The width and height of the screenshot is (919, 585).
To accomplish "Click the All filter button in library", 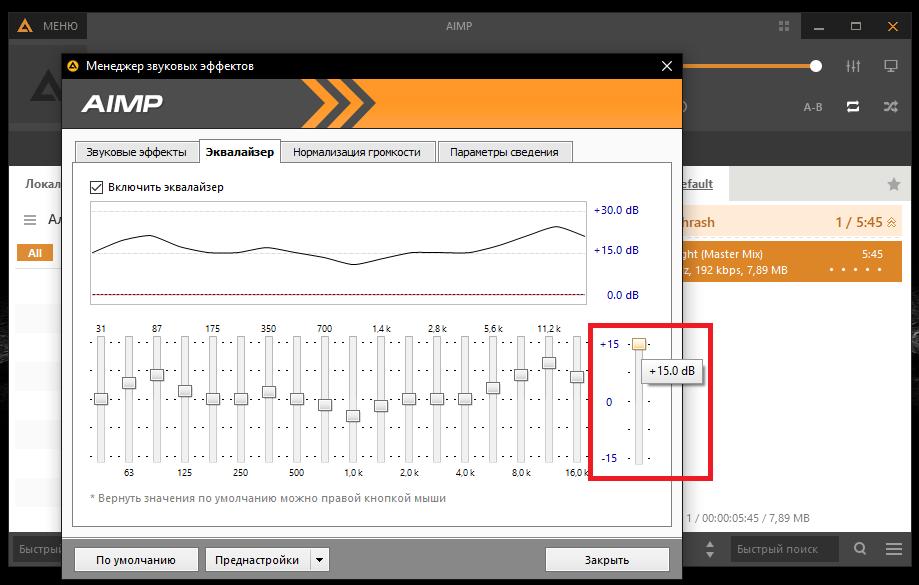I will pos(35,253).
